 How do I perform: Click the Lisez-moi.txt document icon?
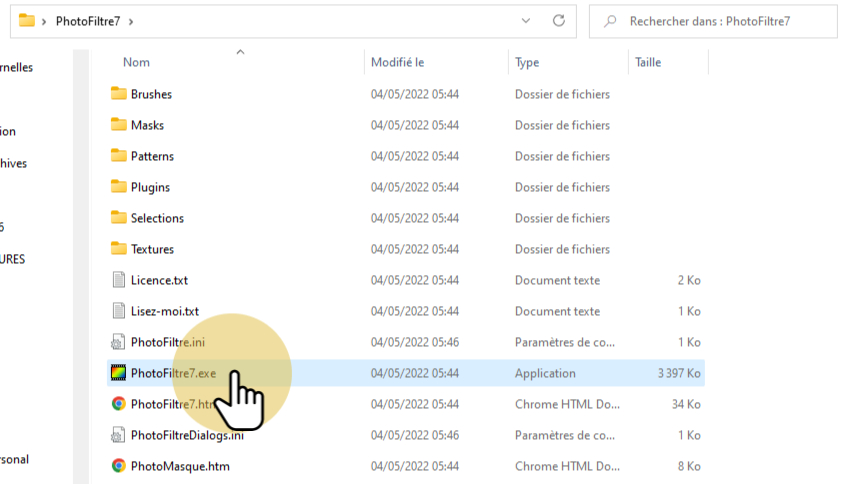pyautogui.click(x=119, y=311)
